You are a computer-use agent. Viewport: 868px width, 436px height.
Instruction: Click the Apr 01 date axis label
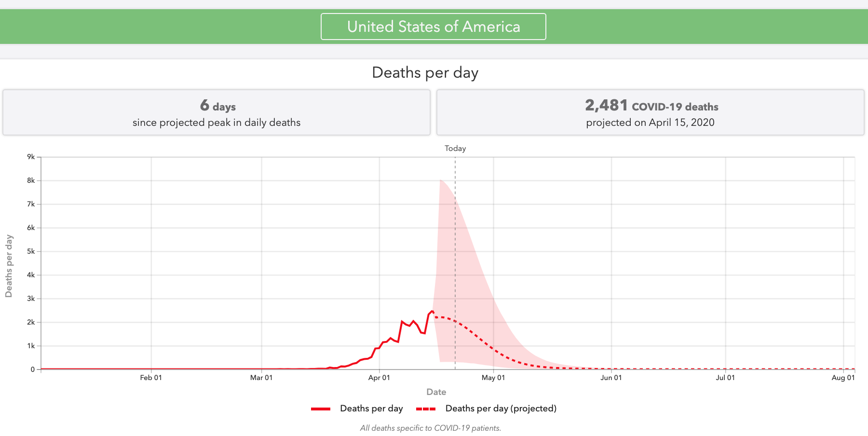tap(379, 378)
